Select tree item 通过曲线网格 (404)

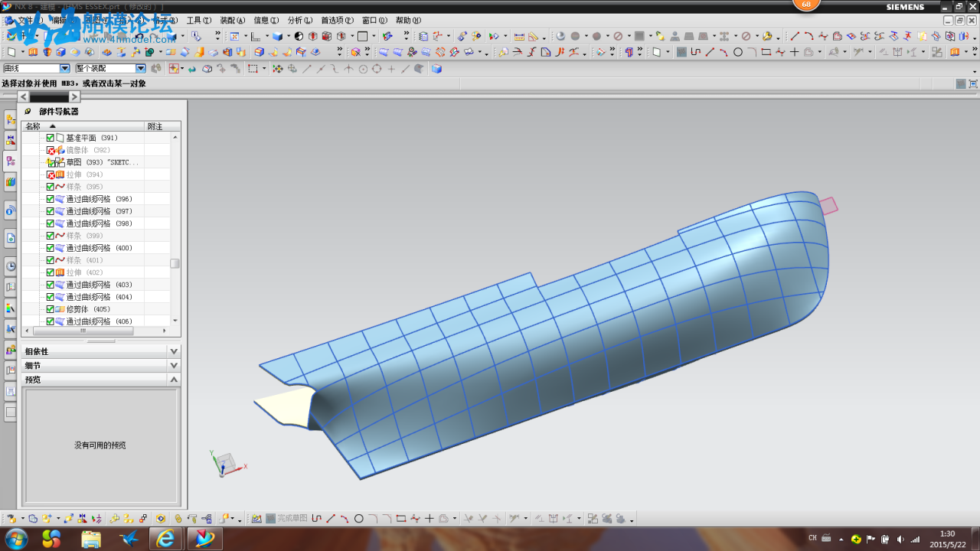(99, 297)
